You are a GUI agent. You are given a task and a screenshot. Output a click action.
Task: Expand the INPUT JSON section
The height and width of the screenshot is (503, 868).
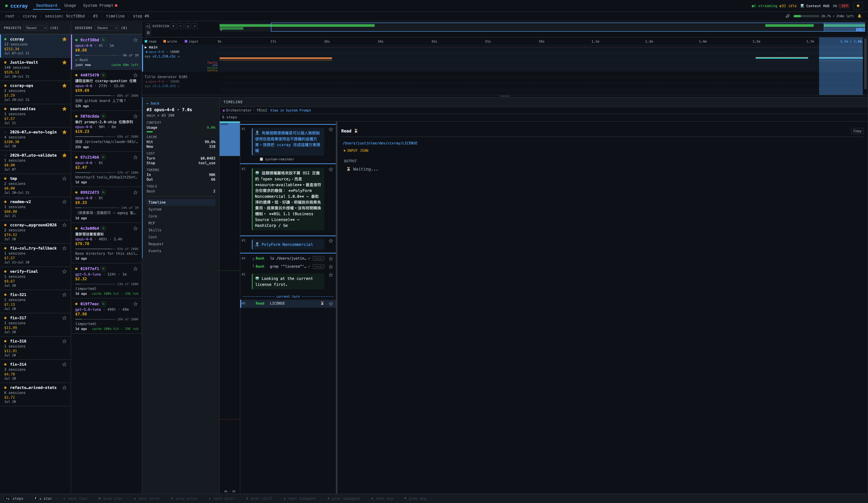(356, 151)
